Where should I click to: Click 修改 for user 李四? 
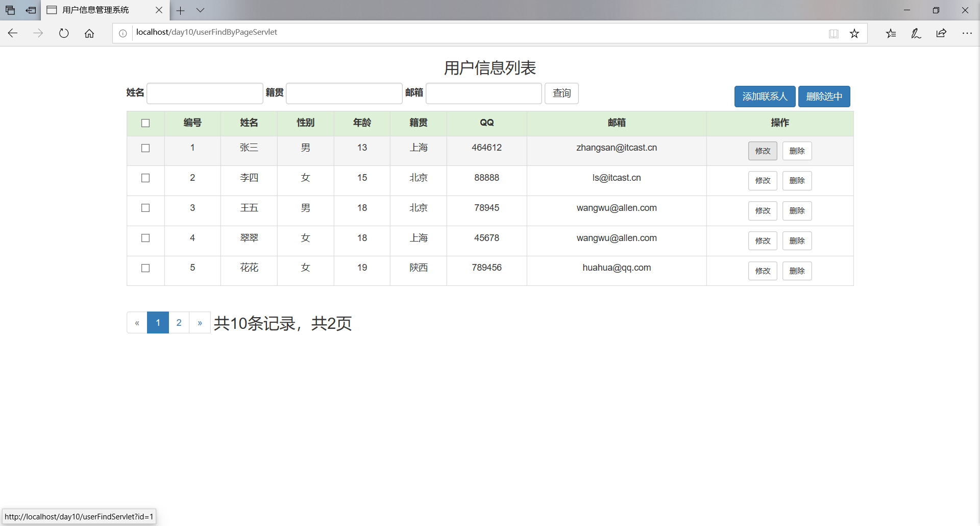coord(763,181)
